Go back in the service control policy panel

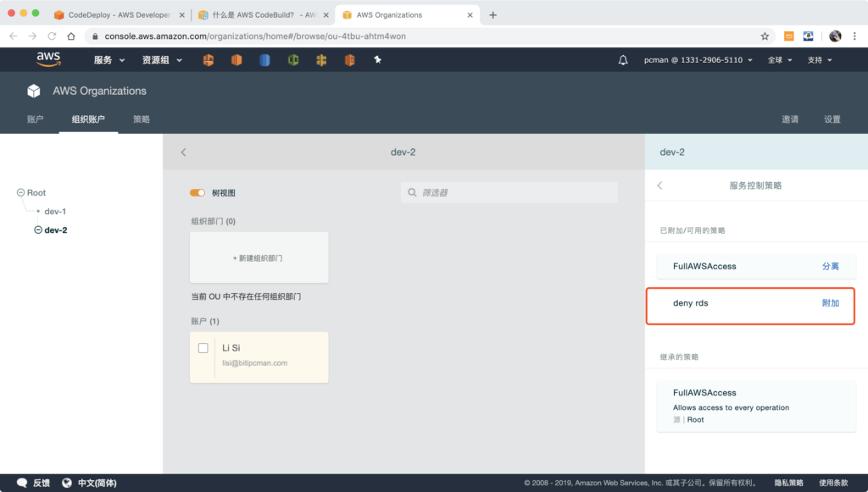(659, 185)
